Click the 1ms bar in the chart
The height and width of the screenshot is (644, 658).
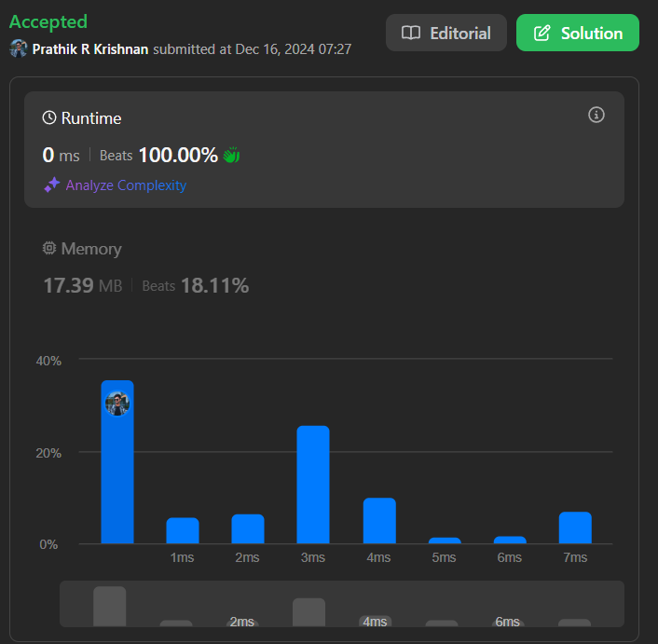point(183,530)
